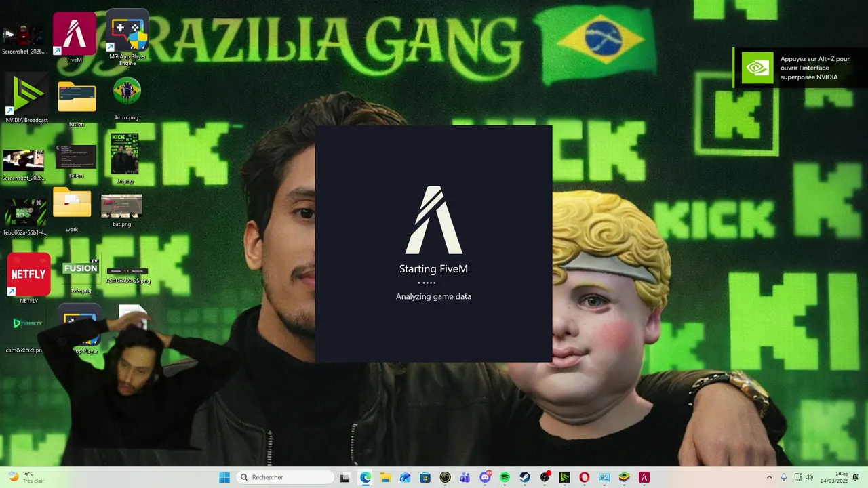Click the NVIDIA overlay notification popup

tap(800, 68)
